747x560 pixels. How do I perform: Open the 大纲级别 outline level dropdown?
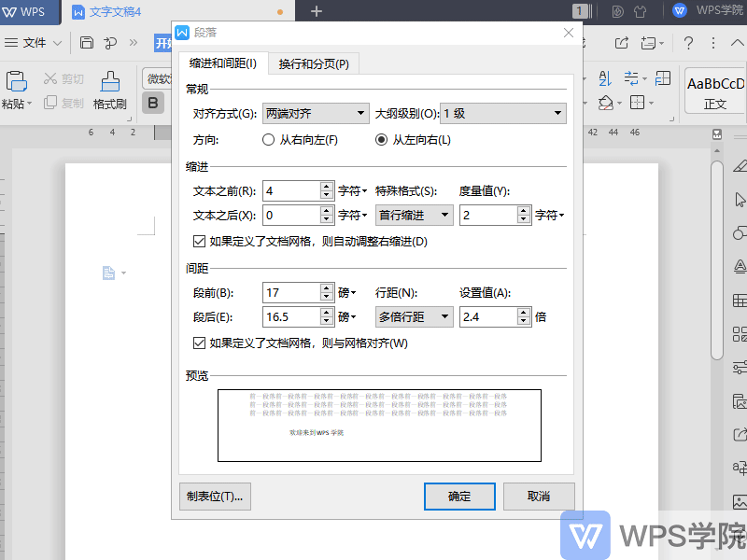[x=503, y=114]
